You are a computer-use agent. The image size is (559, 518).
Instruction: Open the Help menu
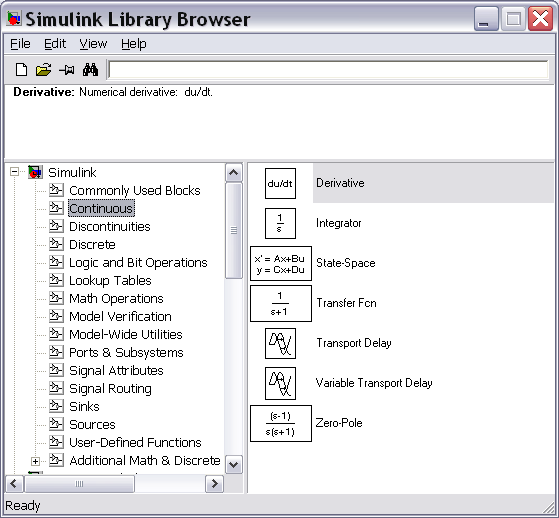[x=134, y=44]
